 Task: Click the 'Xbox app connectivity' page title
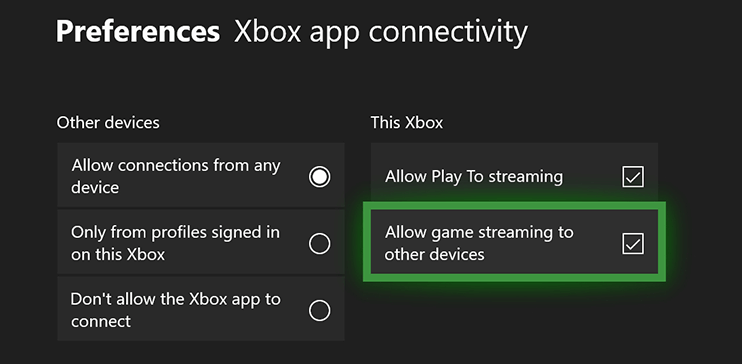pyautogui.click(x=380, y=32)
